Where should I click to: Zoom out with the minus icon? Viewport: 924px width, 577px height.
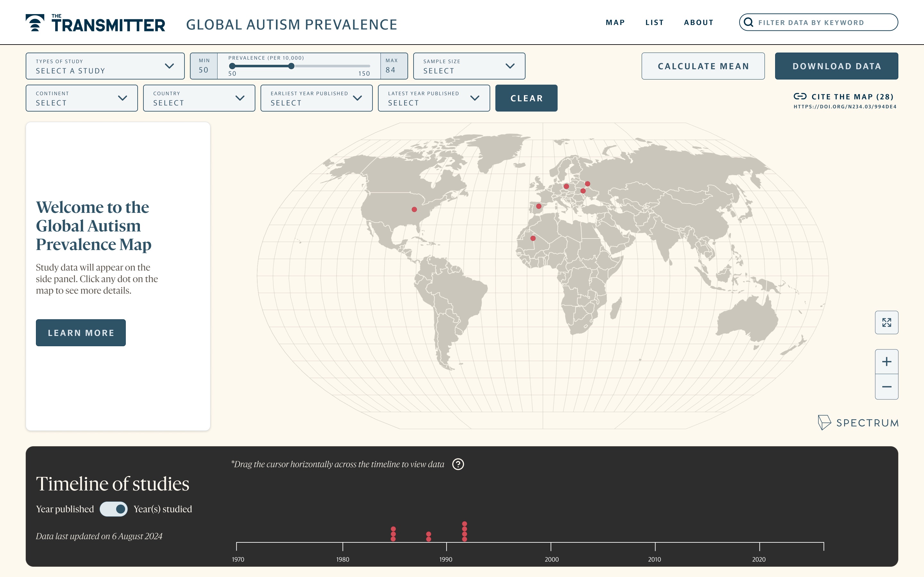coord(886,387)
